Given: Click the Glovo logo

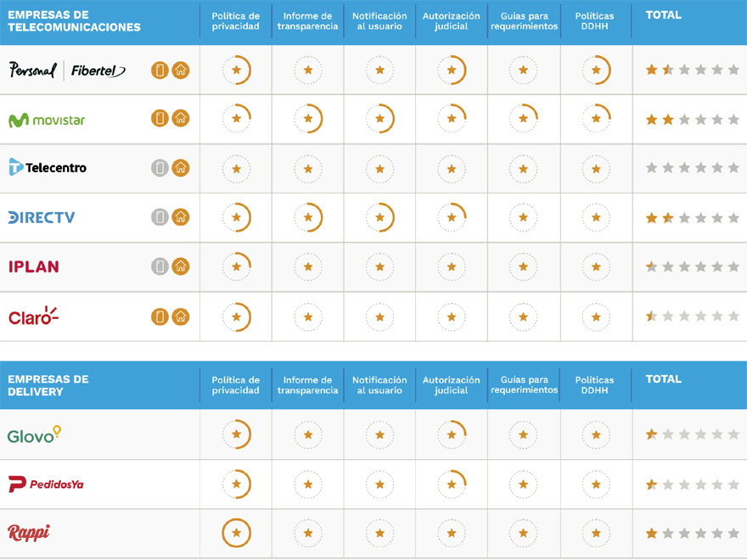Looking at the screenshot, I should (34, 434).
